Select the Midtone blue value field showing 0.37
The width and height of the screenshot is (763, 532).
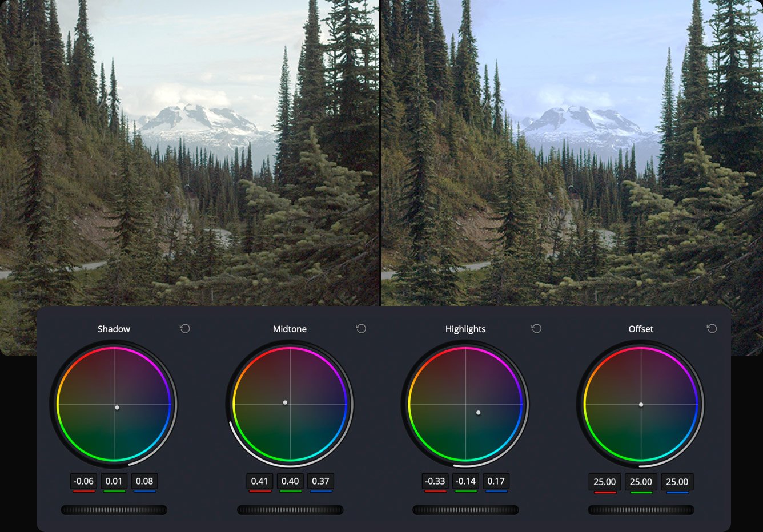pos(320,481)
